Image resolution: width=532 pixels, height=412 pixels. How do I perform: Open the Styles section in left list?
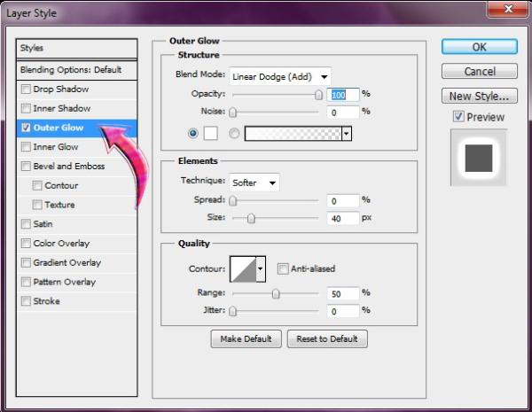point(76,48)
